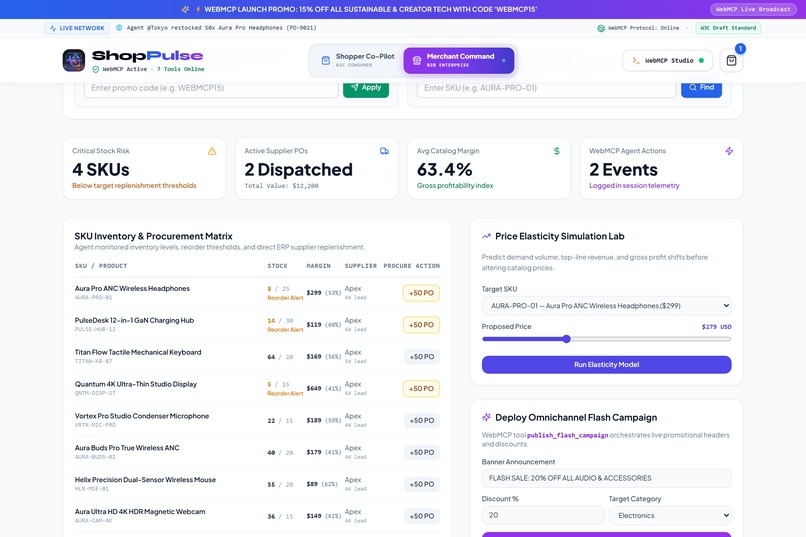Click the MARGIN column header
Viewport: 806px width, 537px height.
319,266
